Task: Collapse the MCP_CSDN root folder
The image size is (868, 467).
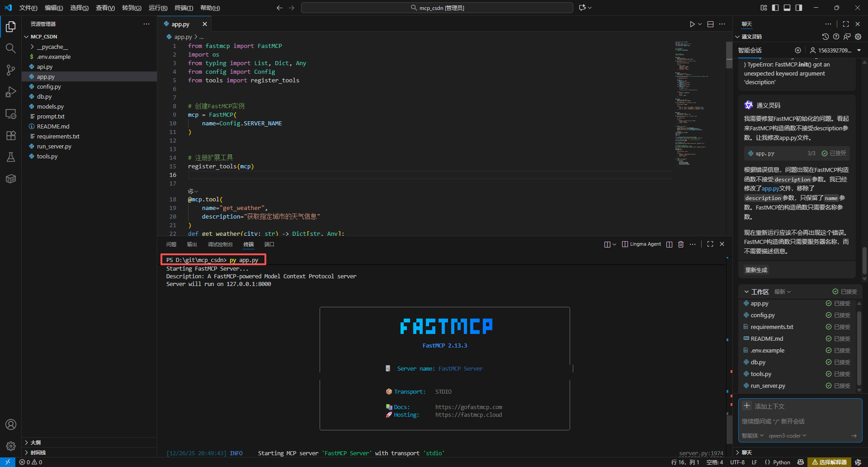Action: click(x=44, y=37)
